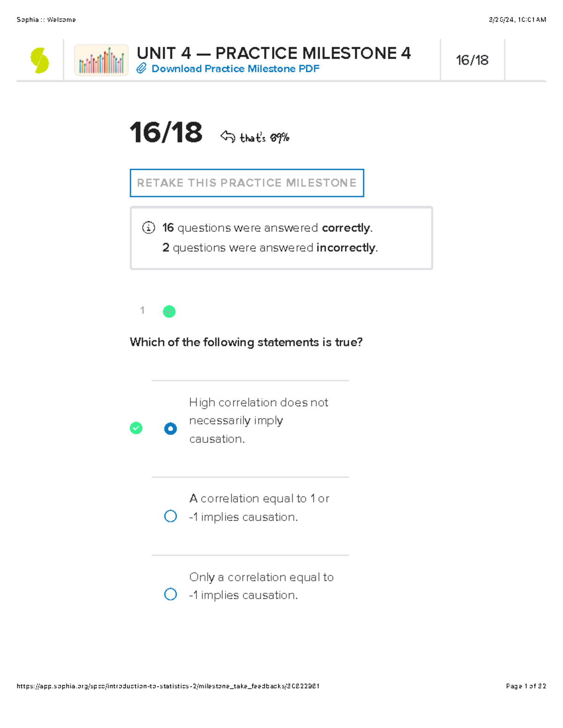Click the UNIT 4 — PRACTICE MILESTONE 4 heading
Screen dimensions: 563x728
274,53
